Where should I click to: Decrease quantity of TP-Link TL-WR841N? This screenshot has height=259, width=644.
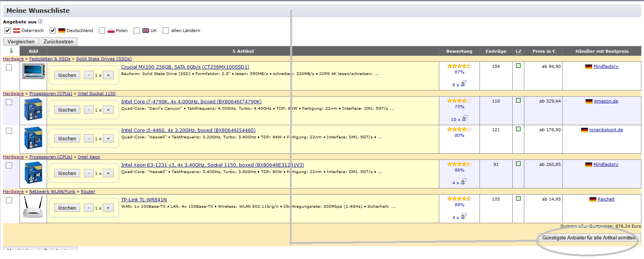(89, 208)
